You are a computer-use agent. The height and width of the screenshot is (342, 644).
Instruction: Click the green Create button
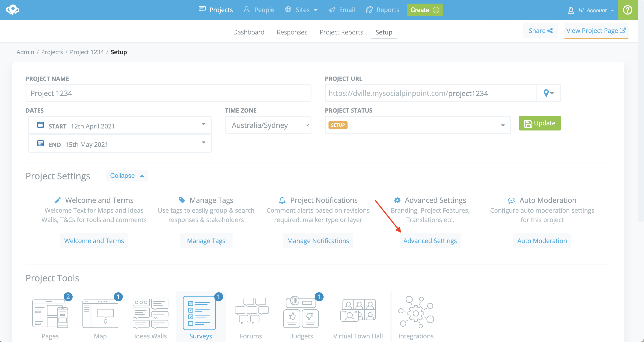pos(425,10)
